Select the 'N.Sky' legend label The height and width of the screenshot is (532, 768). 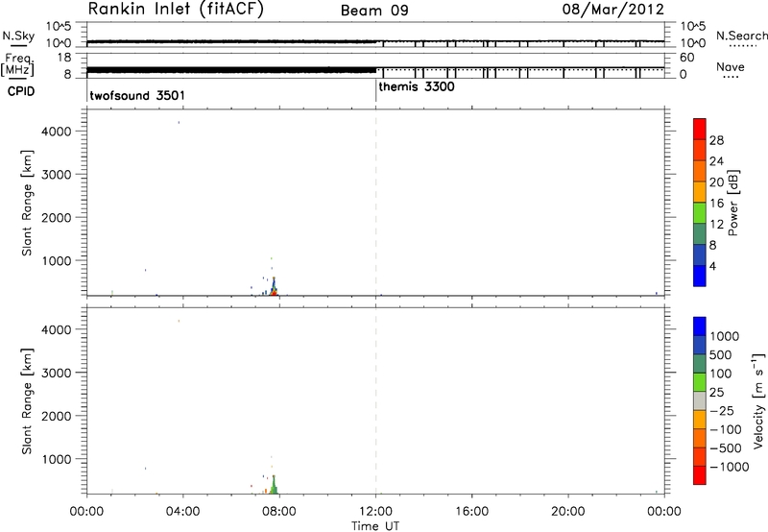(x=18, y=36)
